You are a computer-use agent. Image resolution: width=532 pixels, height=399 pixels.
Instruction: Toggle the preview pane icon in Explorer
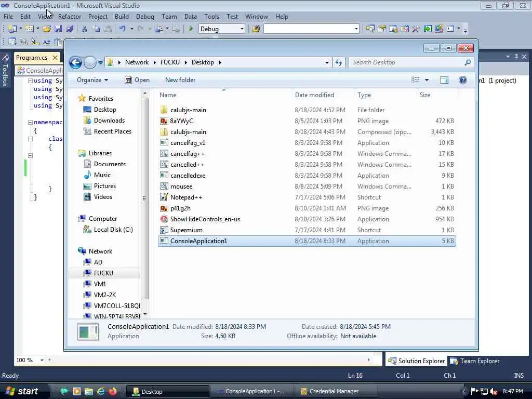444,80
